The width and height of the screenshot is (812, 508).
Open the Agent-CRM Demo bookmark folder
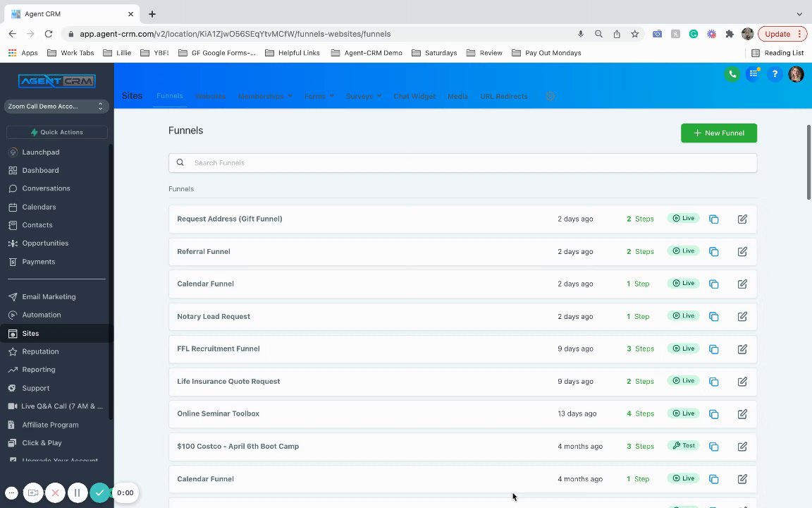pos(367,53)
